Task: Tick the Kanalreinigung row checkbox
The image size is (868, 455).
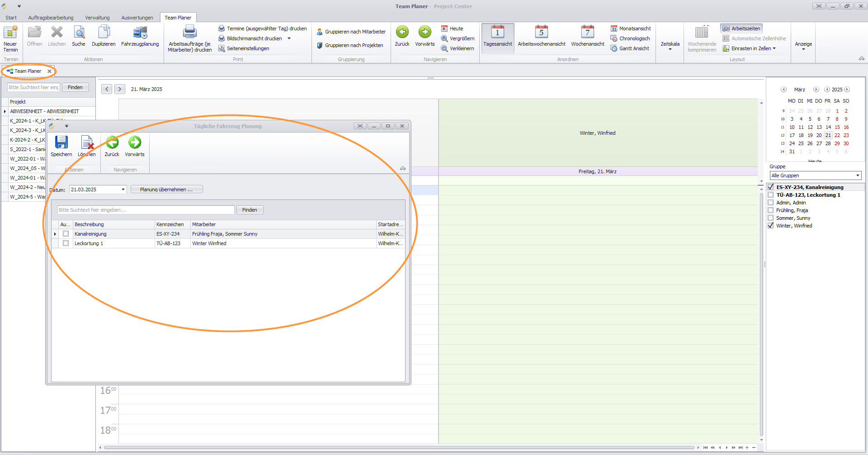Action: click(x=66, y=234)
